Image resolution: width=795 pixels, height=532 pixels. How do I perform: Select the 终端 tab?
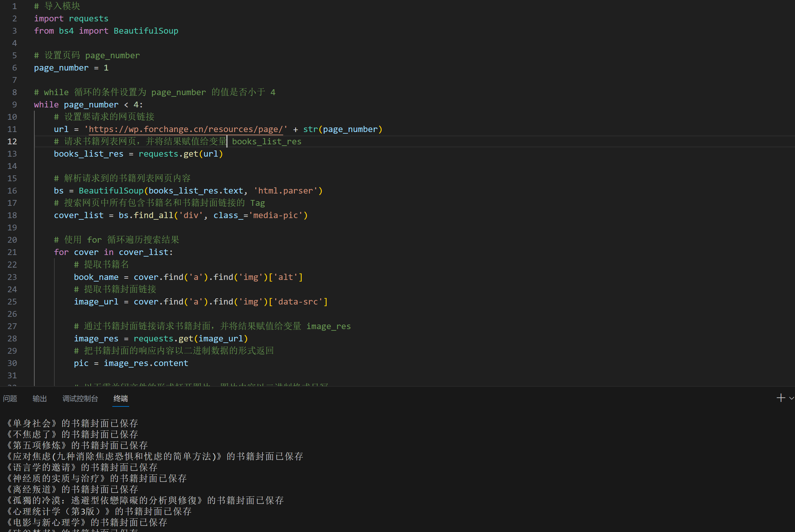point(120,399)
